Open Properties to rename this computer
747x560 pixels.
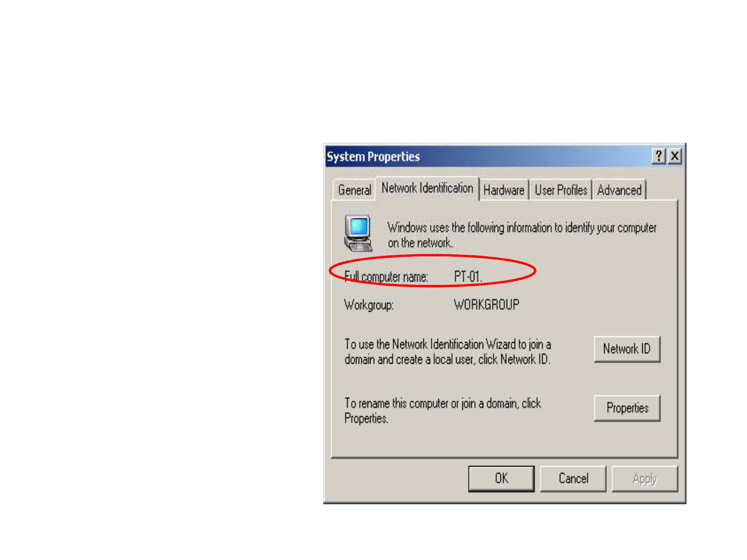pos(627,408)
